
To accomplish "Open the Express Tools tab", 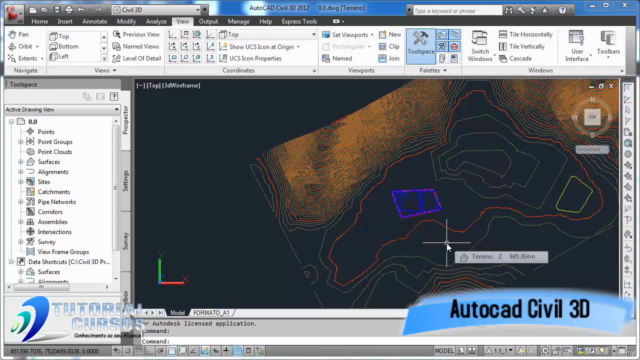I will pos(299,21).
